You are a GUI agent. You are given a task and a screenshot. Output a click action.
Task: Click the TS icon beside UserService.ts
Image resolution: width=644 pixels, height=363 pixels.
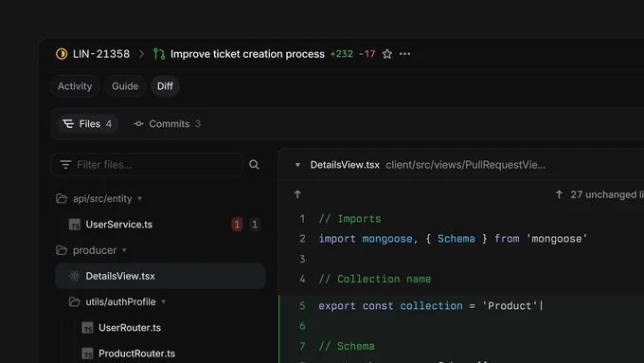coord(74,225)
